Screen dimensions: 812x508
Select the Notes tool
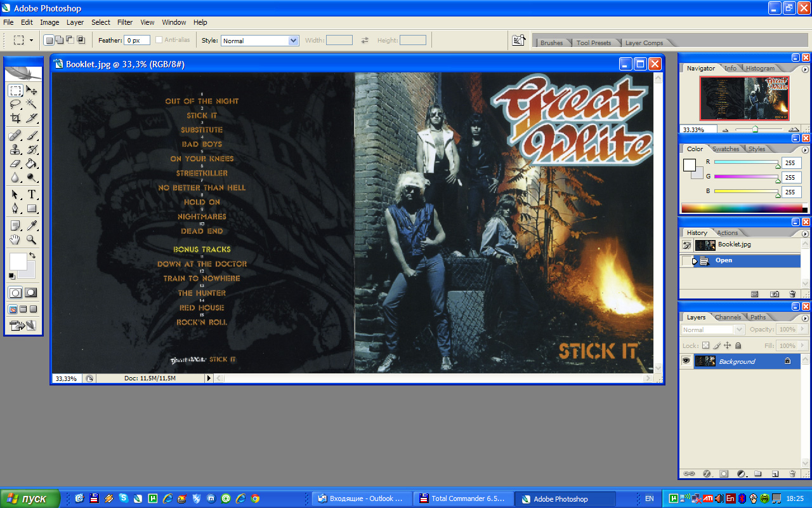click(15, 225)
